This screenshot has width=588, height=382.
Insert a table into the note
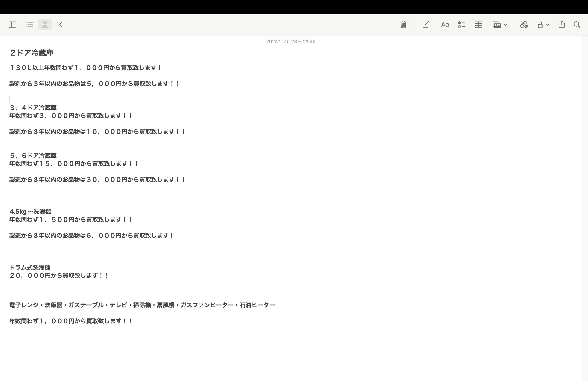pyautogui.click(x=478, y=25)
